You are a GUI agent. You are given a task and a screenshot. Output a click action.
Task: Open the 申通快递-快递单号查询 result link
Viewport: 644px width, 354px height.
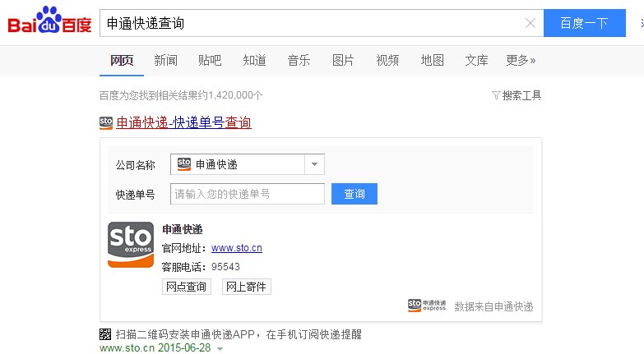183,122
